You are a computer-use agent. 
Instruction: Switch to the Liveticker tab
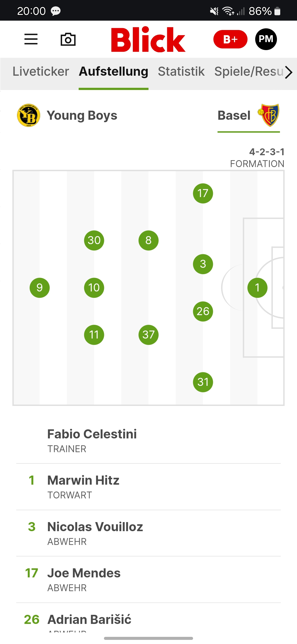[x=41, y=72]
